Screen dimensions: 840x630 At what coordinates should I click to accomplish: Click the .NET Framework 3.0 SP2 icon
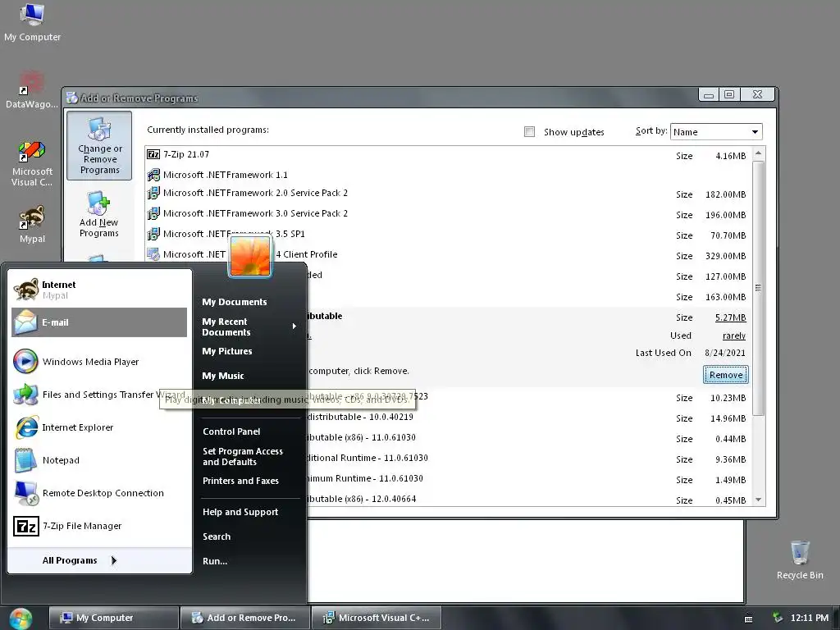click(x=153, y=213)
